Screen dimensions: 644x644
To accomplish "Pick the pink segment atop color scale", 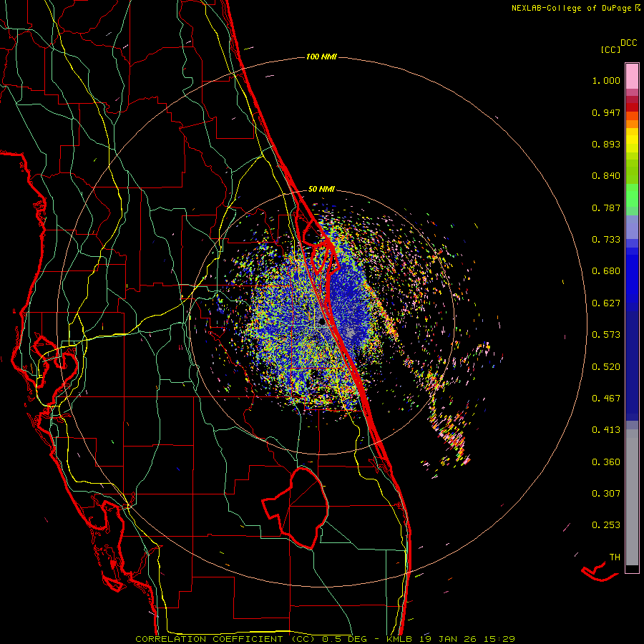I will pyautogui.click(x=632, y=77).
